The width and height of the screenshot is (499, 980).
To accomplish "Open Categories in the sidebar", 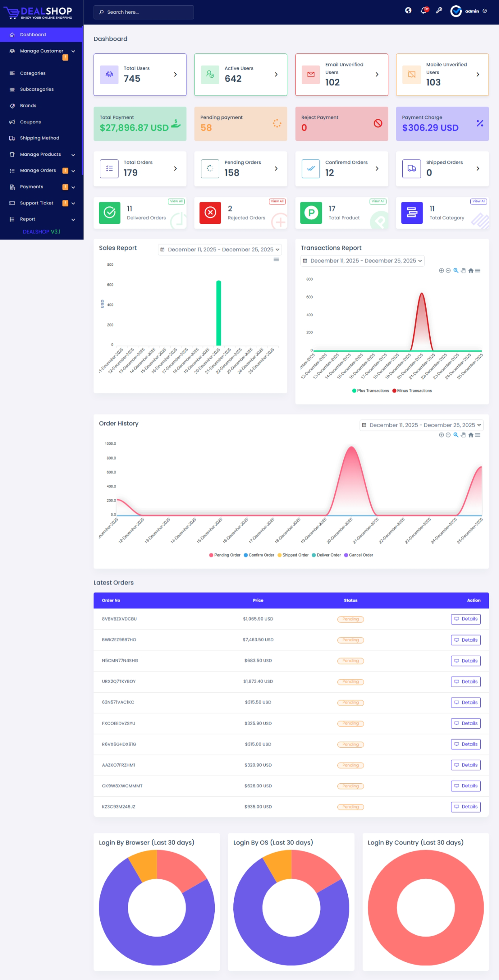I will 33,73.
